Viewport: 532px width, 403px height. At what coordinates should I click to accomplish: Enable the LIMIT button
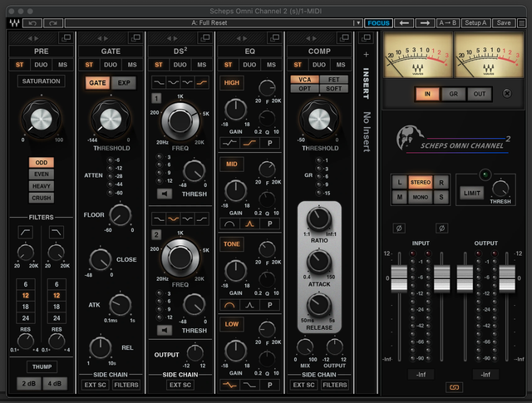472,193
